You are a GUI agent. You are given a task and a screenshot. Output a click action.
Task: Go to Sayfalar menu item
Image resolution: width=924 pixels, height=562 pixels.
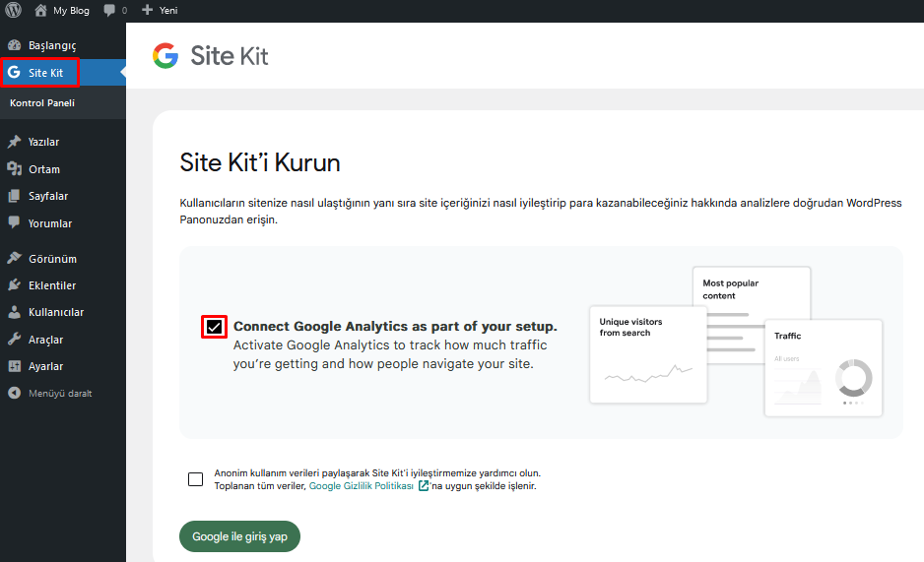pos(48,196)
